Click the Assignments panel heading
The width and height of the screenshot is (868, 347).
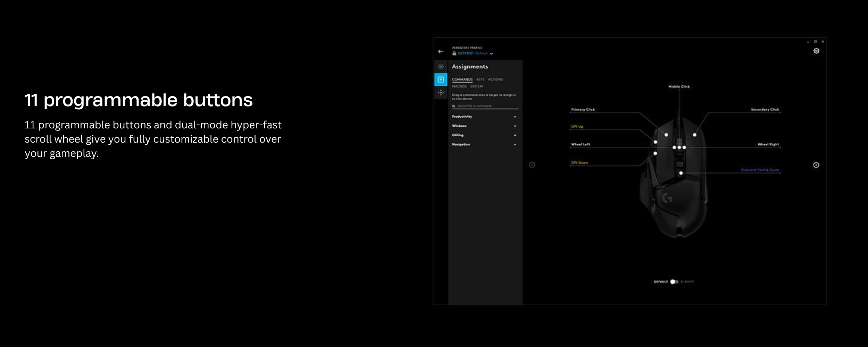tap(470, 67)
